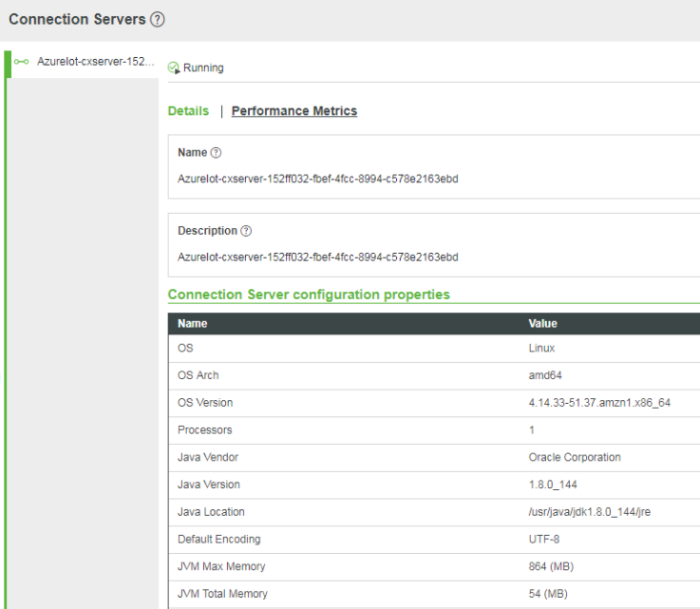Click the connection server link icon in sidebar

[22, 62]
